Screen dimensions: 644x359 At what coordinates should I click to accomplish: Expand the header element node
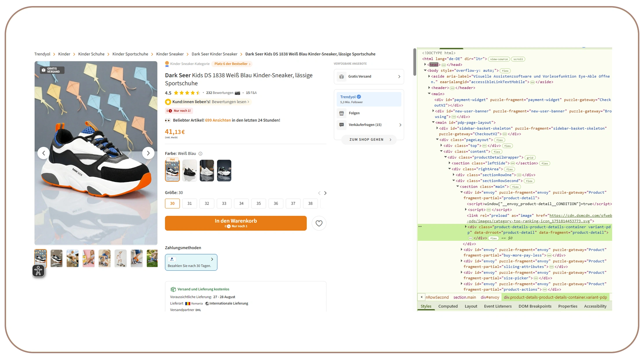[429, 88]
